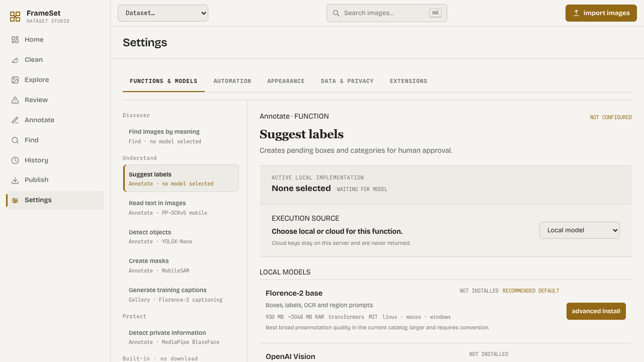Click the Clean eraser icon in the sidebar
This screenshot has width=644, height=362.
tap(15, 60)
